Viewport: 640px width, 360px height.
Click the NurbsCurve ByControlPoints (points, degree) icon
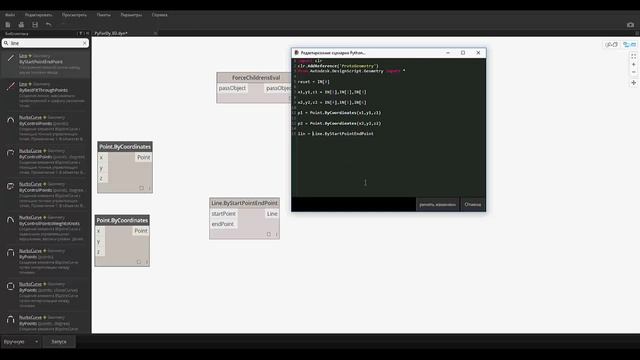[11, 153]
